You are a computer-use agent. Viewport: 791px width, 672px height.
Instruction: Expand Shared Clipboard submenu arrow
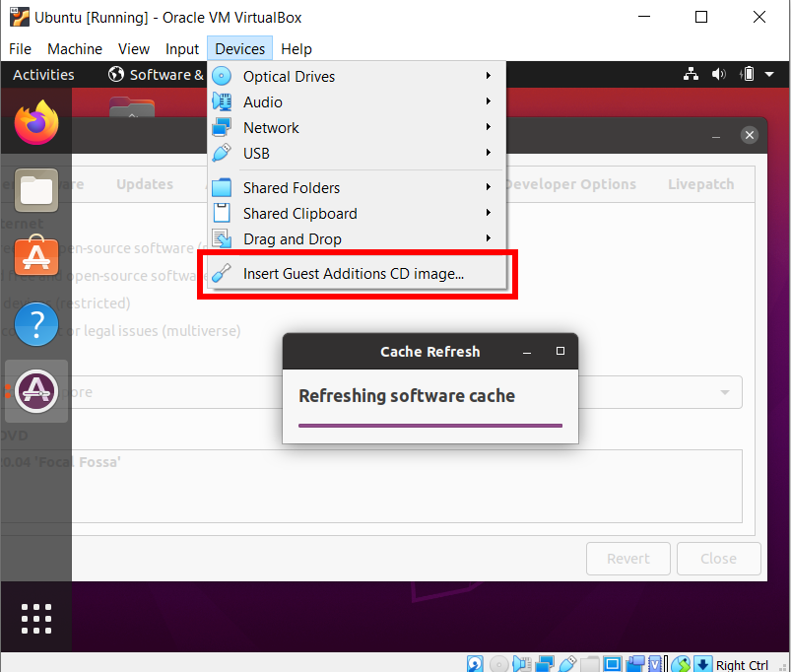(489, 213)
